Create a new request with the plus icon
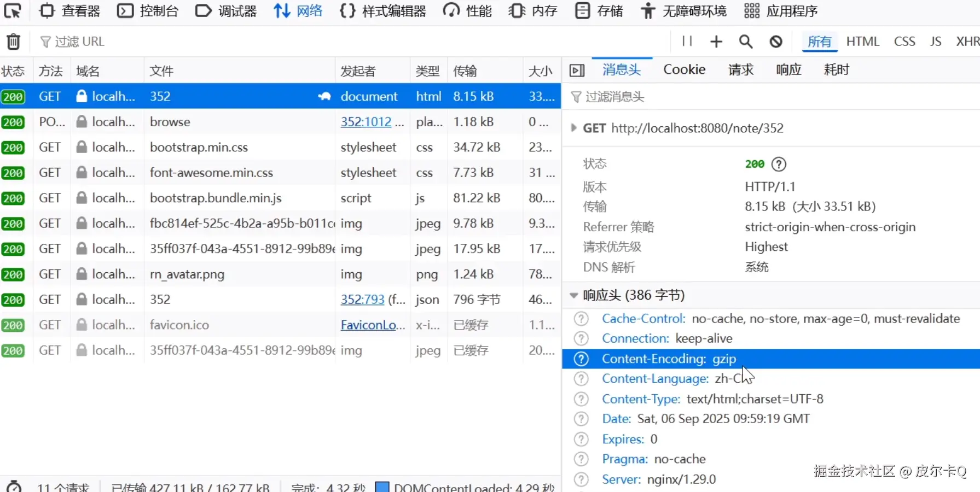The width and height of the screenshot is (980, 492). pos(716,42)
